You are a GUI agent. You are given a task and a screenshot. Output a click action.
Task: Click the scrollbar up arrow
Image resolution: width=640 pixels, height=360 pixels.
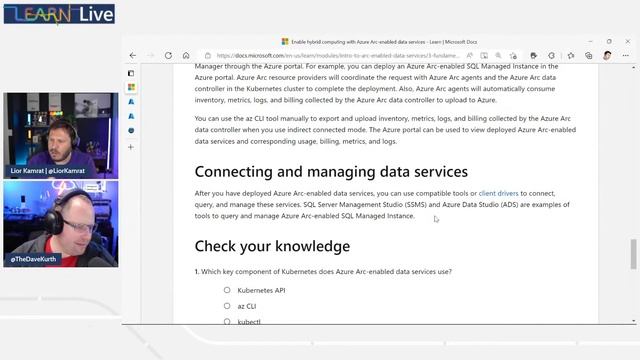tap(633, 67)
